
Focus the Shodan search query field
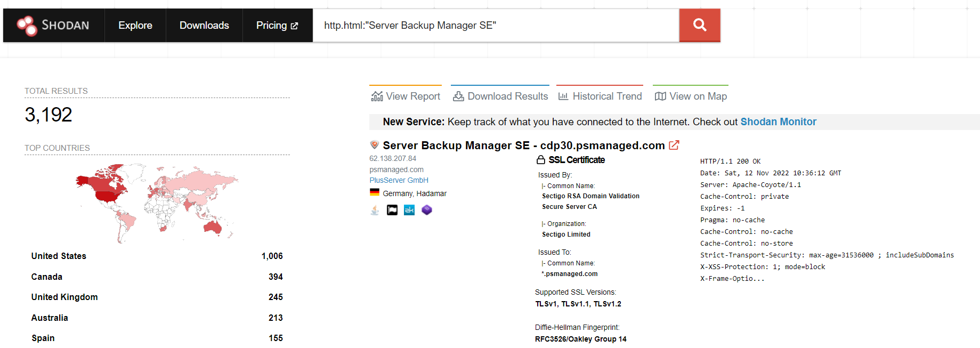496,25
